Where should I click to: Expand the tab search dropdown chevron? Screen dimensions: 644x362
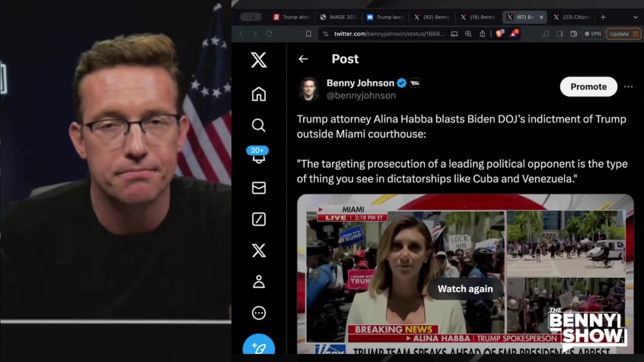(635, 17)
